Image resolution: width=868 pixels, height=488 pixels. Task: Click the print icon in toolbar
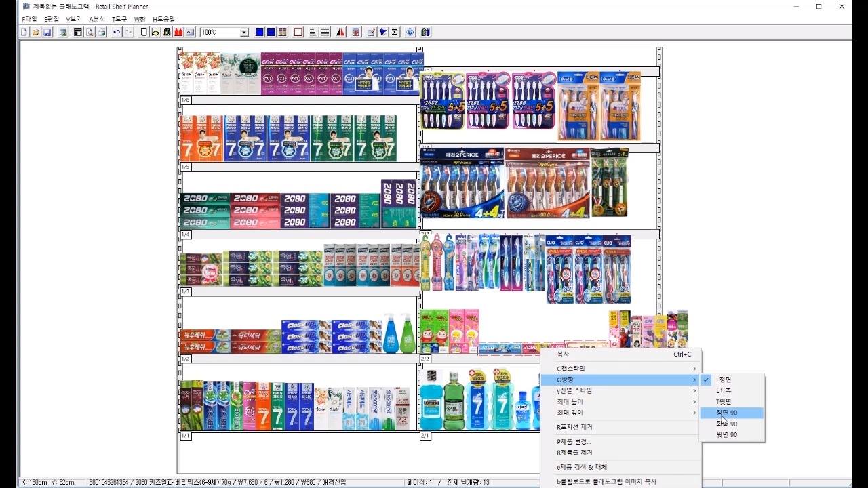click(x=101, y=32)
